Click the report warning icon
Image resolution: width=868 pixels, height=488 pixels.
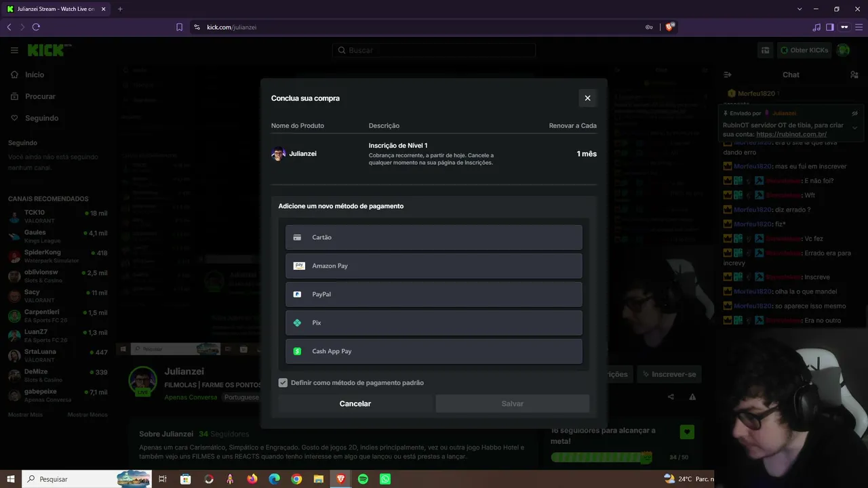pyautogui.click(x=692, y=397)
